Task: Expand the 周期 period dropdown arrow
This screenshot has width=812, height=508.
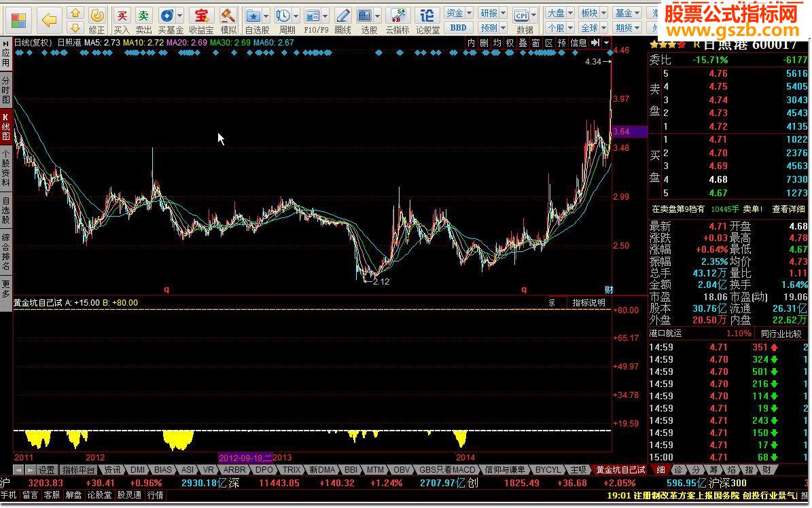Action: coord(296,16)
